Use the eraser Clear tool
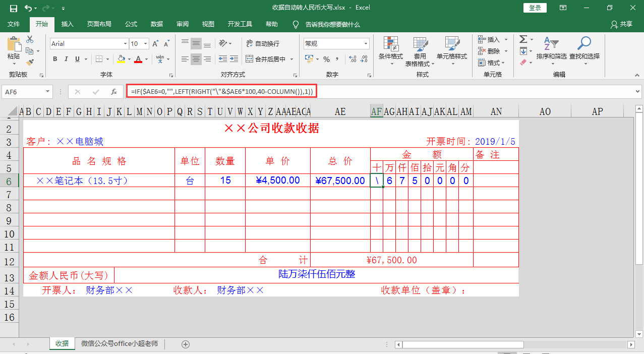Screen dimensions: 644x354 (x=523, y=63)
